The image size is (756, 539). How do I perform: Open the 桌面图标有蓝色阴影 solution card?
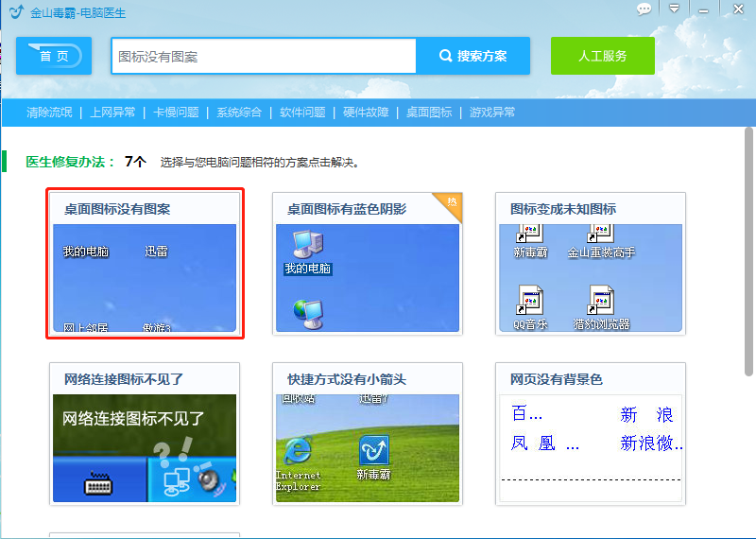(x=368, y=264)
